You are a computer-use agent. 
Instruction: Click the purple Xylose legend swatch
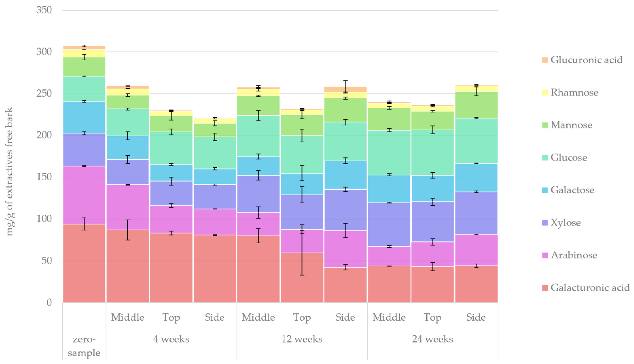(545, 223)
